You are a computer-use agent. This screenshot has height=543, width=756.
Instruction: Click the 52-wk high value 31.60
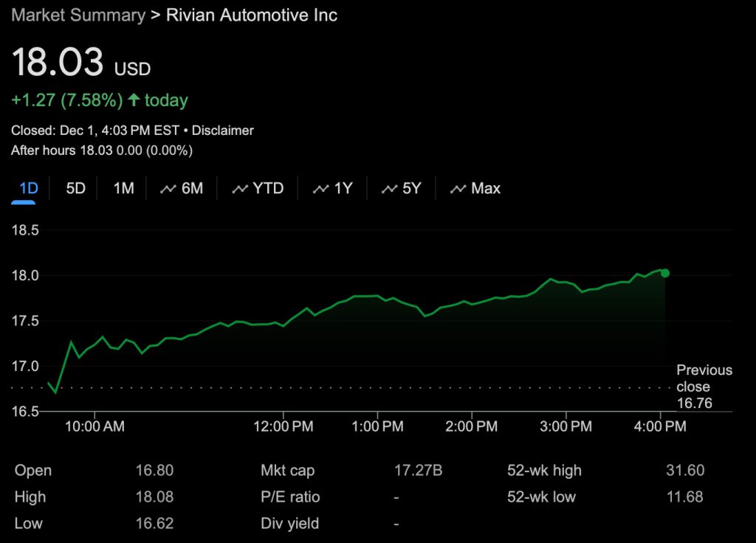coord(684,471)
